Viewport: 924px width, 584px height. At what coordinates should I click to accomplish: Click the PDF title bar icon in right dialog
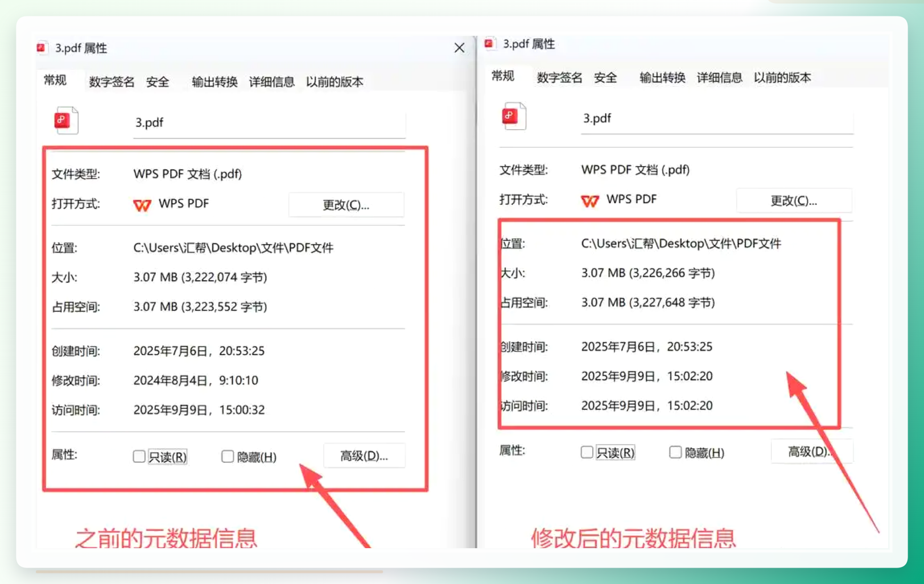click(489, 44)
